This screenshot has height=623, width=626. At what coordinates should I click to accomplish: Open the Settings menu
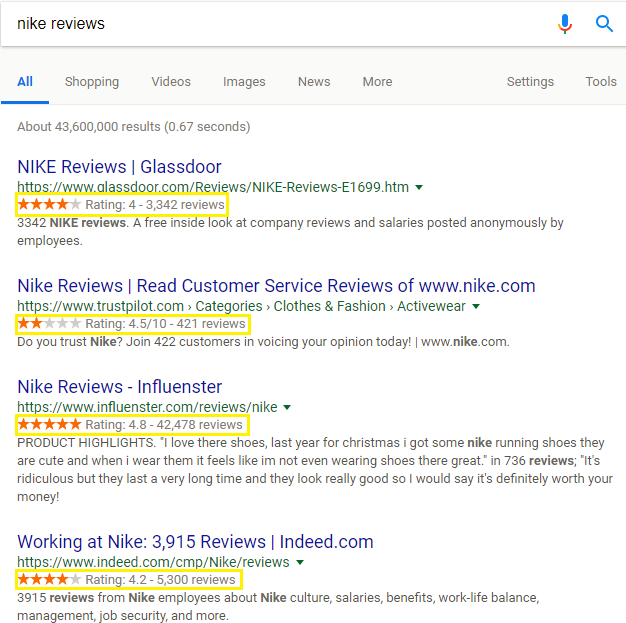click(530, 82)
